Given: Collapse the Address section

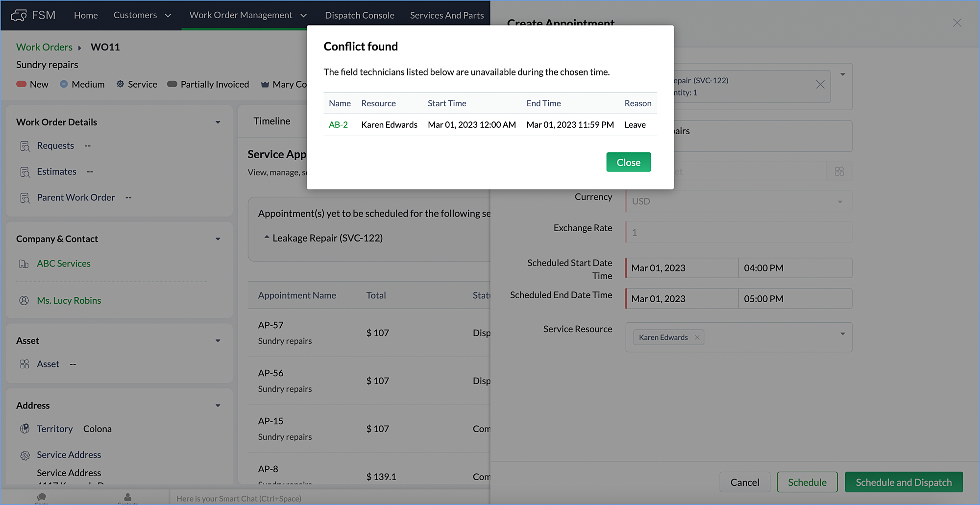Looking at the screenshot, I should pos(218,406).
